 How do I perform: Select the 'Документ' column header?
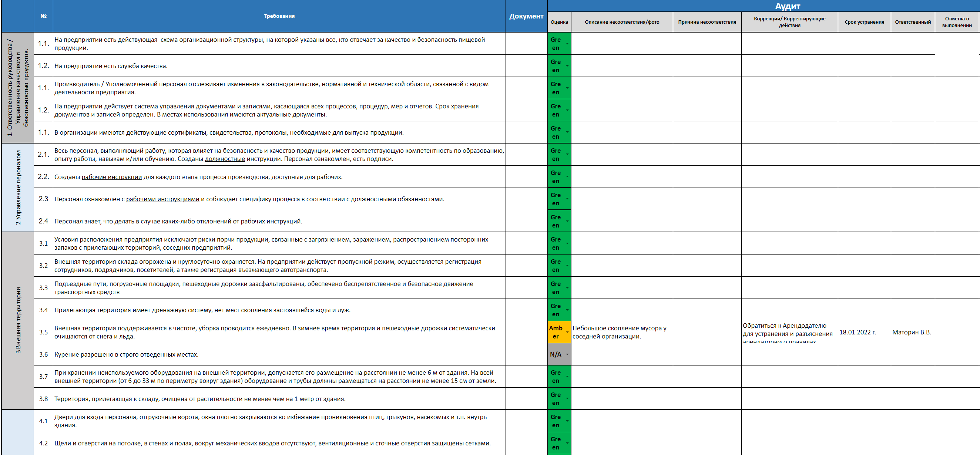point(526,16)
